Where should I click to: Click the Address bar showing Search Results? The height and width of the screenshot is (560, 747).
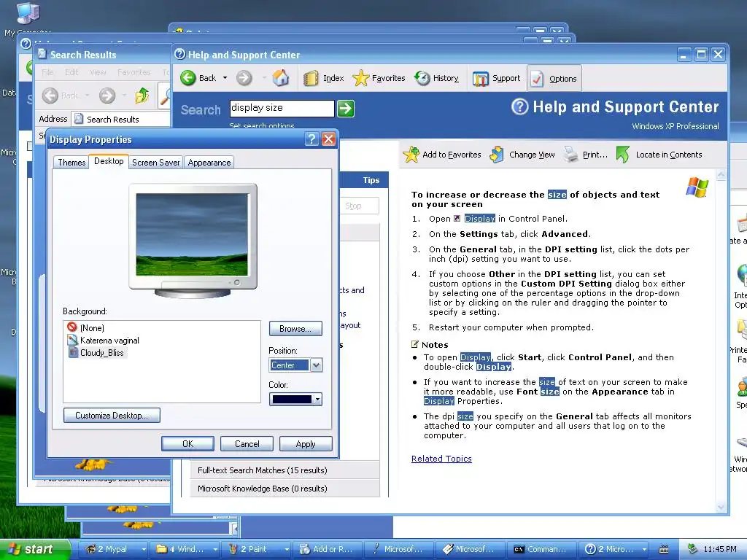pos(121,119)
